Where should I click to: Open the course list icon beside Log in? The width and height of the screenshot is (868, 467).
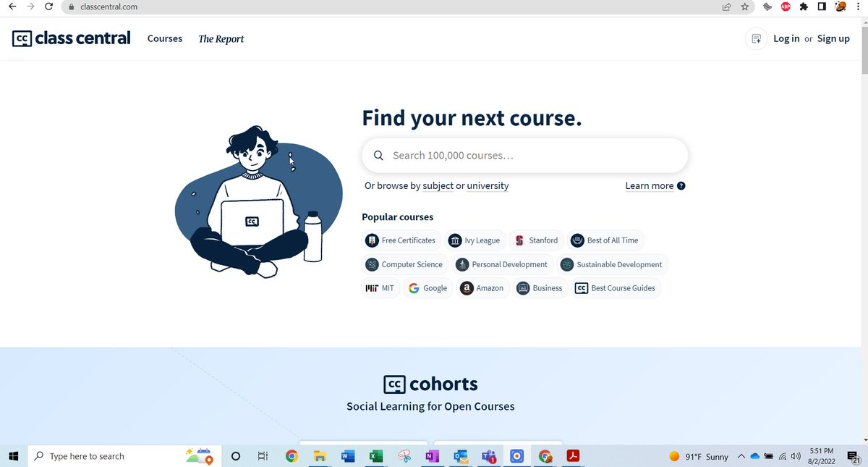(x=756, y=38)
